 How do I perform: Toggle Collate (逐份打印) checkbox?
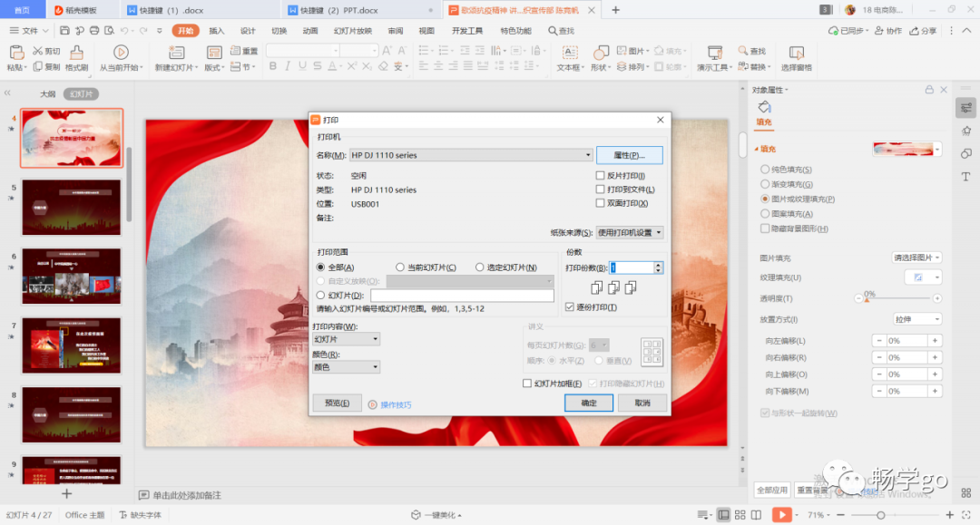[569, 307]
